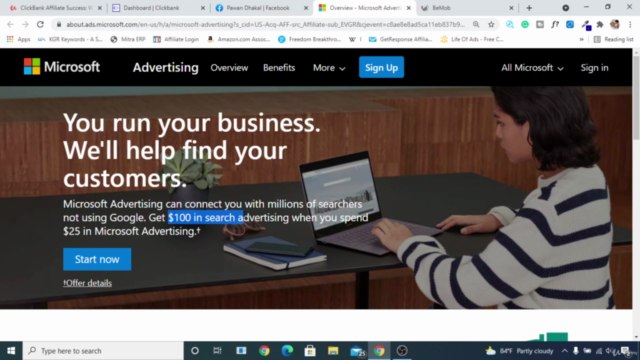Viewport: 640px width, 360px height.
Task: Open the Reading list
Action: 613,39
